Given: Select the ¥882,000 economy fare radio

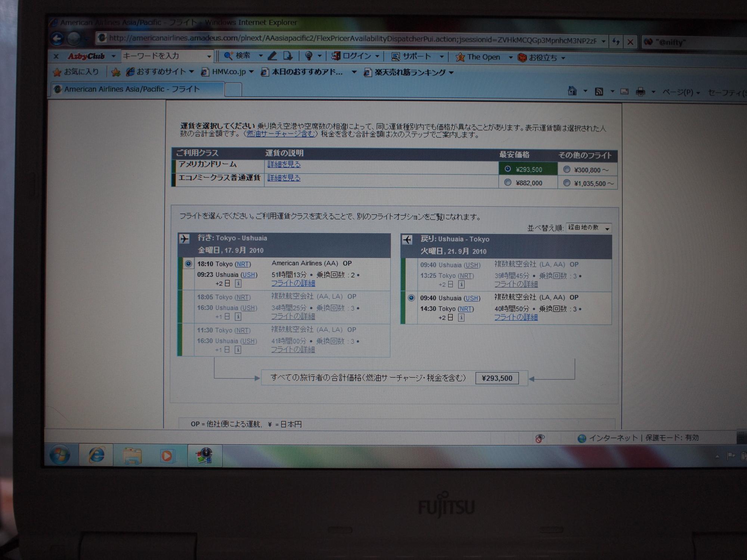Looking at the screenshot, I should pos(508,183).
